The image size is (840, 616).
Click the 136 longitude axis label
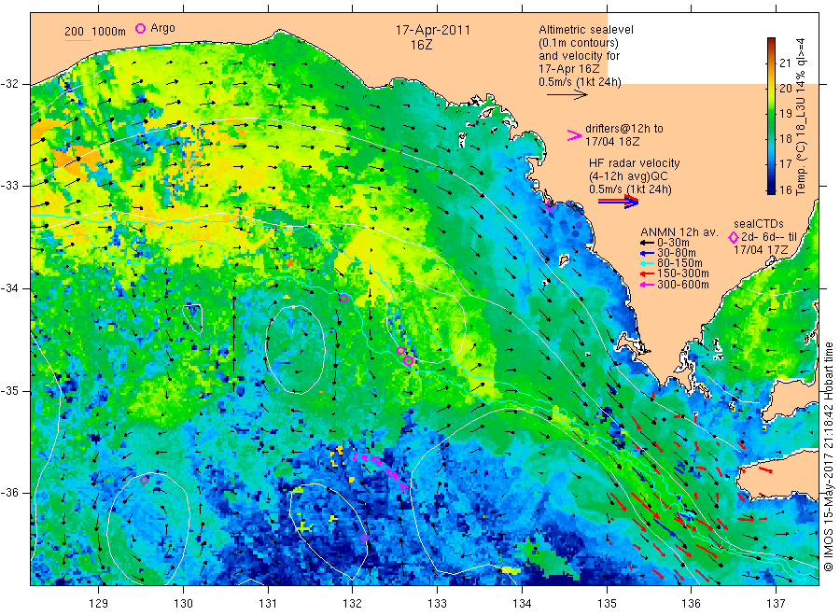[x=691, y=604]
